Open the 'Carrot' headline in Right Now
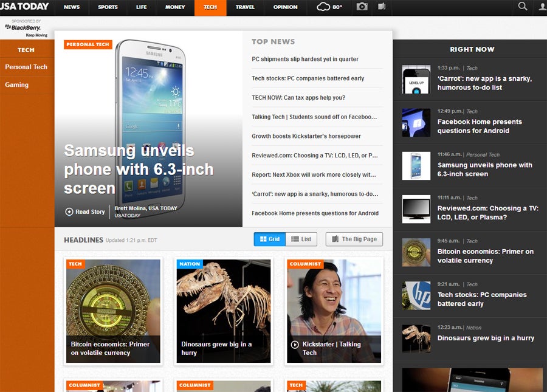 tap(484, 83)
